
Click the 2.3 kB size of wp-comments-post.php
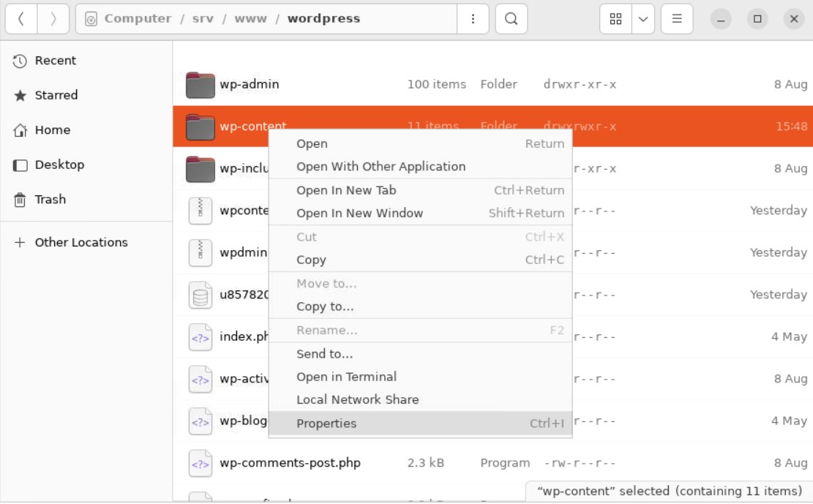426,463
